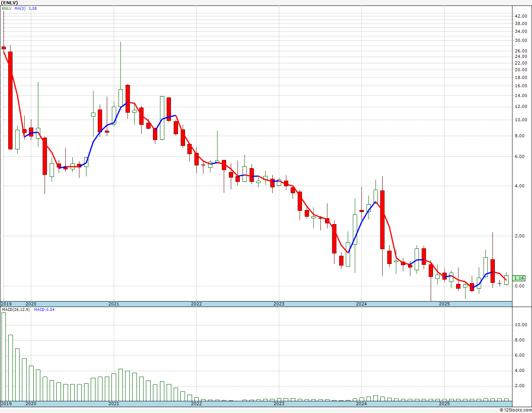Select 2022 on the MACD panel time axis
The image size is (532, 413).
196,404
